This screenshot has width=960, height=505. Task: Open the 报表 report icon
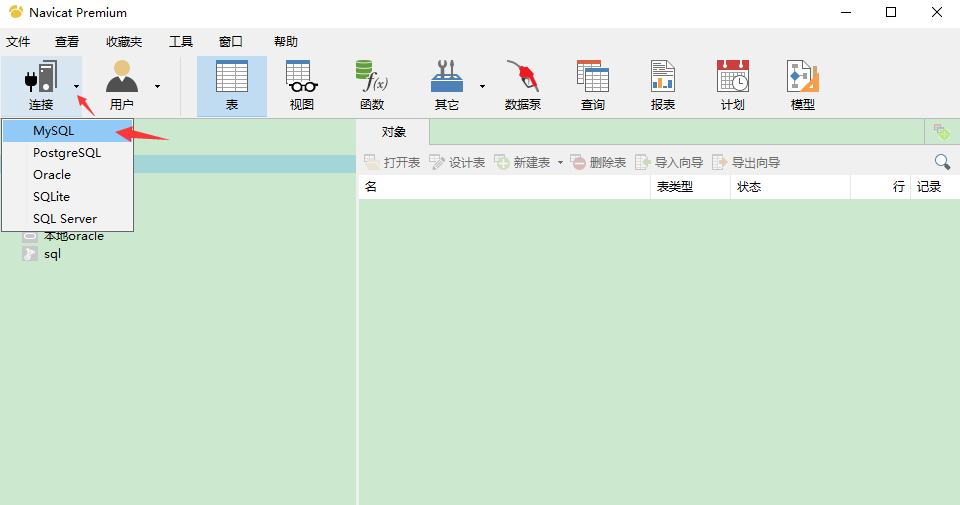[662, 77]
